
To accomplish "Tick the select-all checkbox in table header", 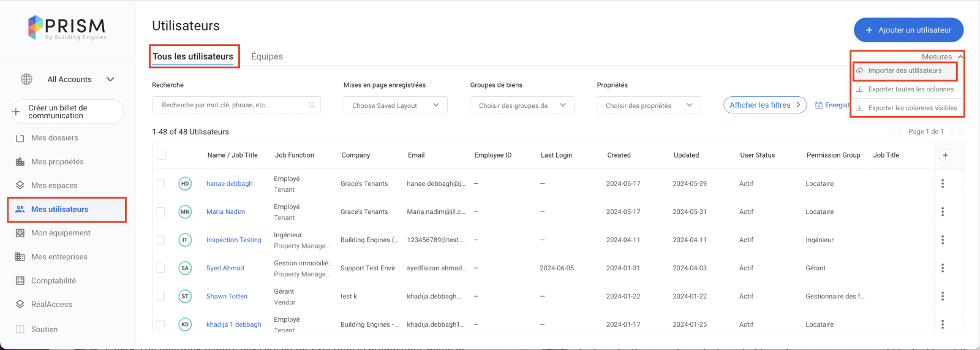I will [162, 155].
